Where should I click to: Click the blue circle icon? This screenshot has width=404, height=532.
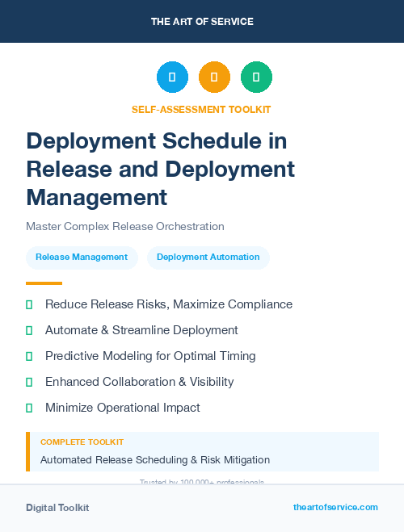pos(172,77)
